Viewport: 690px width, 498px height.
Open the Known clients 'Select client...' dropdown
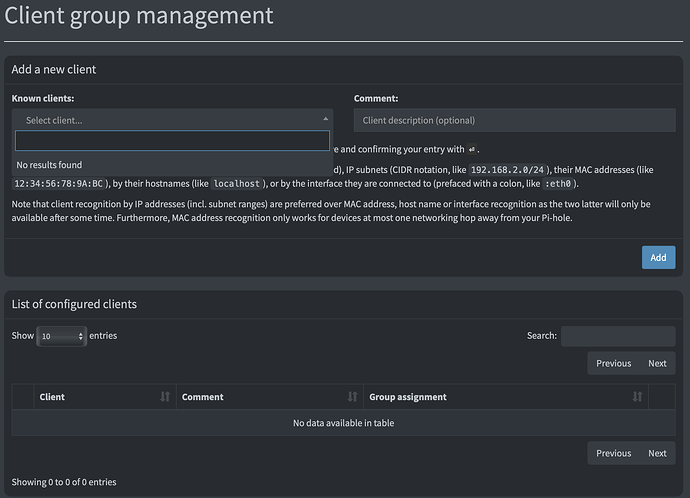pyautogui.click(x=172, y=120)
